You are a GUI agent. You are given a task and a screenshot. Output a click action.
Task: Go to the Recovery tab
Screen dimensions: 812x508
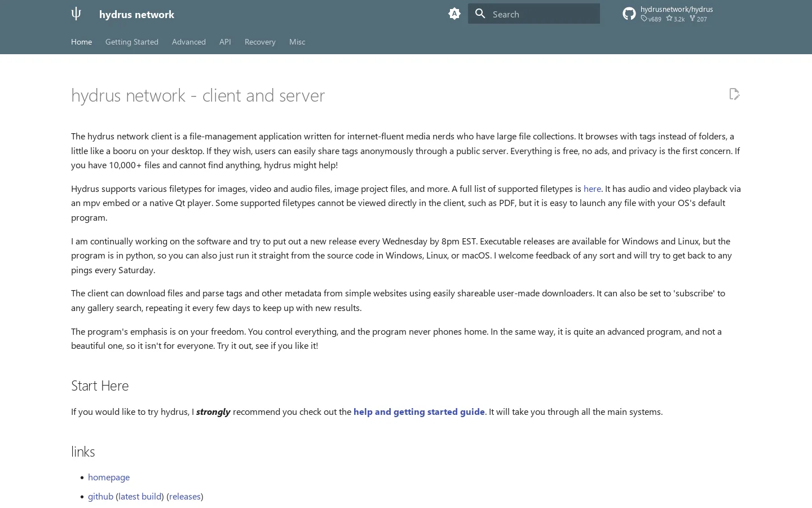click(x=260, y=42)
